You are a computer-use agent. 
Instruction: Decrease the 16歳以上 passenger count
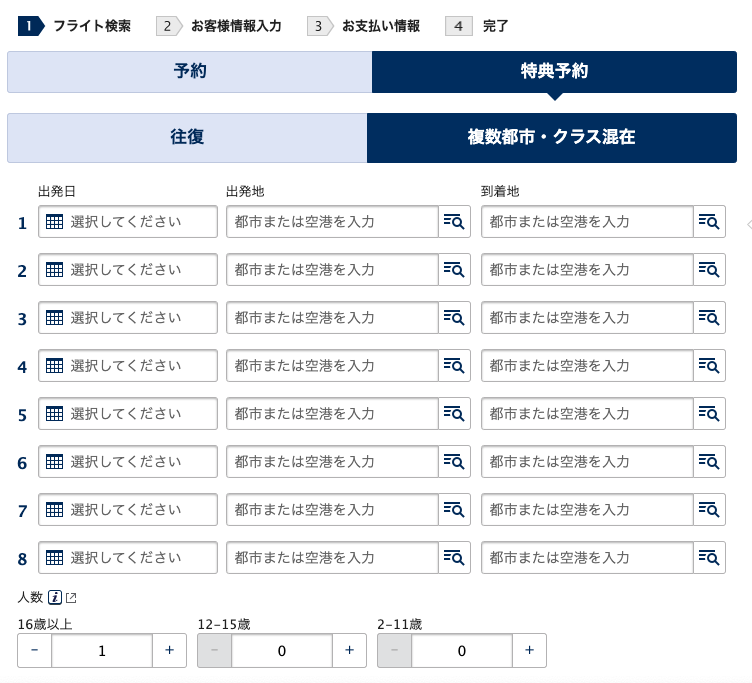(35, 650)
